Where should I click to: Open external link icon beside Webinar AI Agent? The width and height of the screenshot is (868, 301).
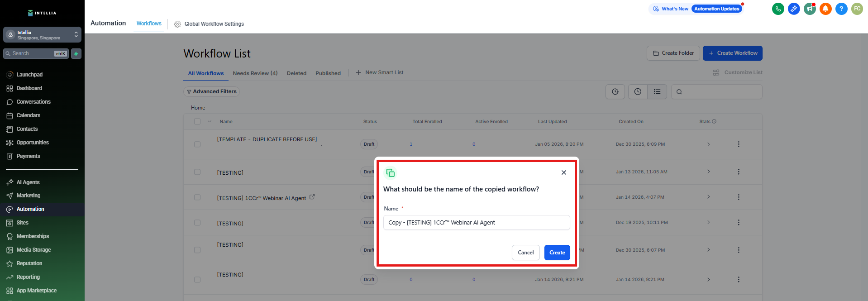pos(312,197)
